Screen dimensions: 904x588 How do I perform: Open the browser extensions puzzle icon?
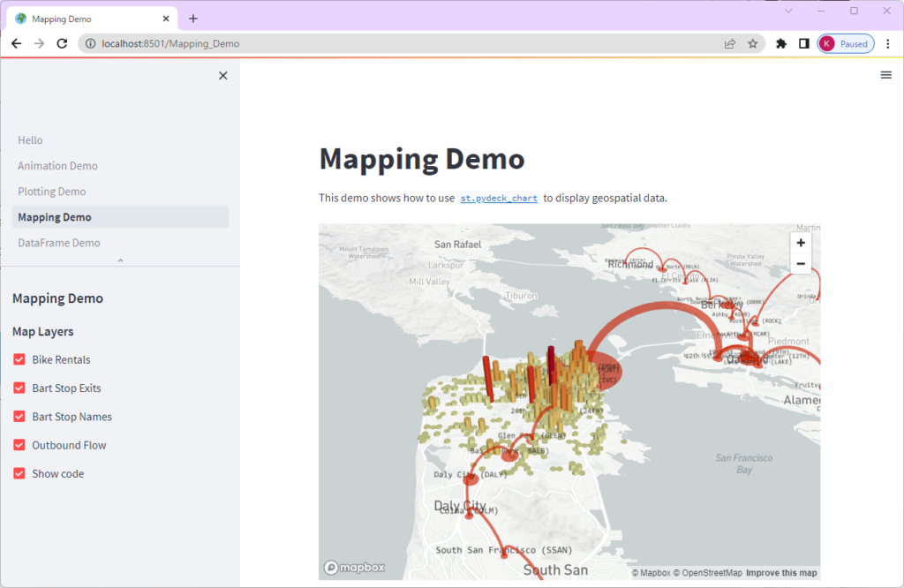tap(781, 44)
